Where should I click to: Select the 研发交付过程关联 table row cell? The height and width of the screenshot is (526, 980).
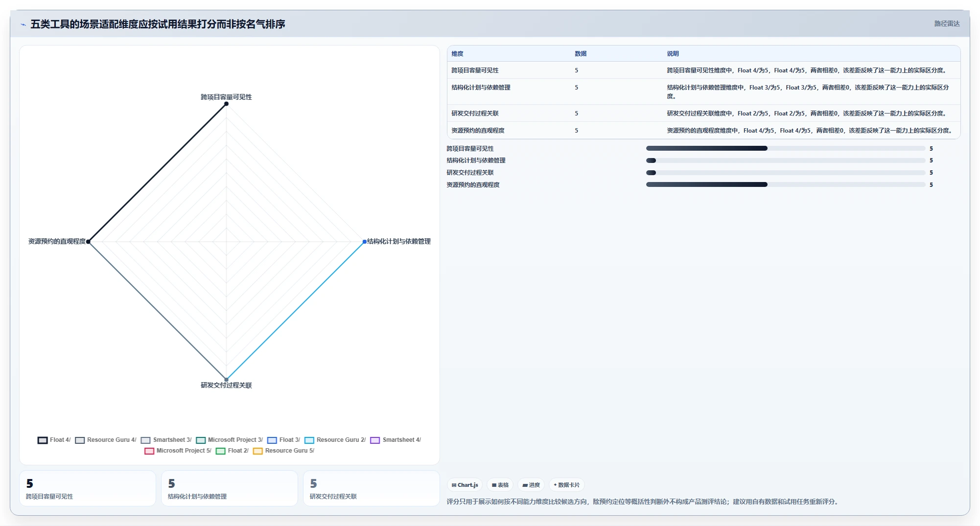(x=475, y=114)
